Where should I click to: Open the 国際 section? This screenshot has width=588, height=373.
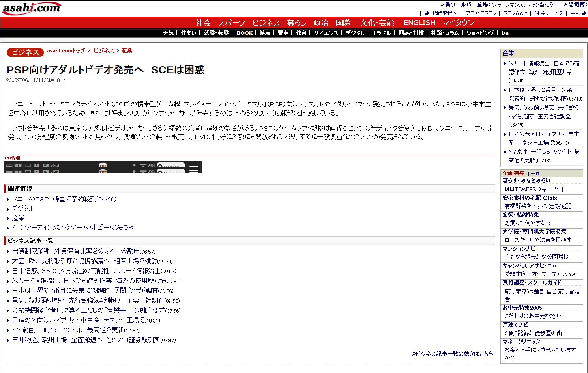pos(343,23)
